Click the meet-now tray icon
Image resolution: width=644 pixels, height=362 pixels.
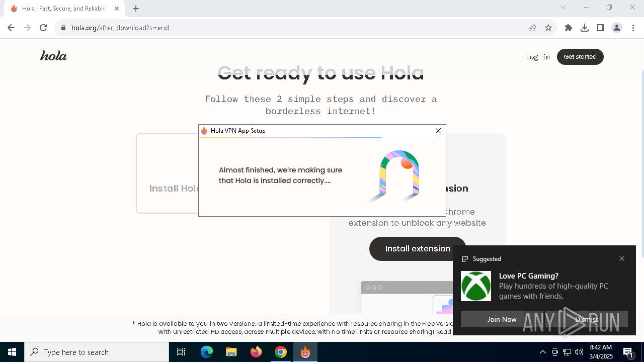(555, 352)
